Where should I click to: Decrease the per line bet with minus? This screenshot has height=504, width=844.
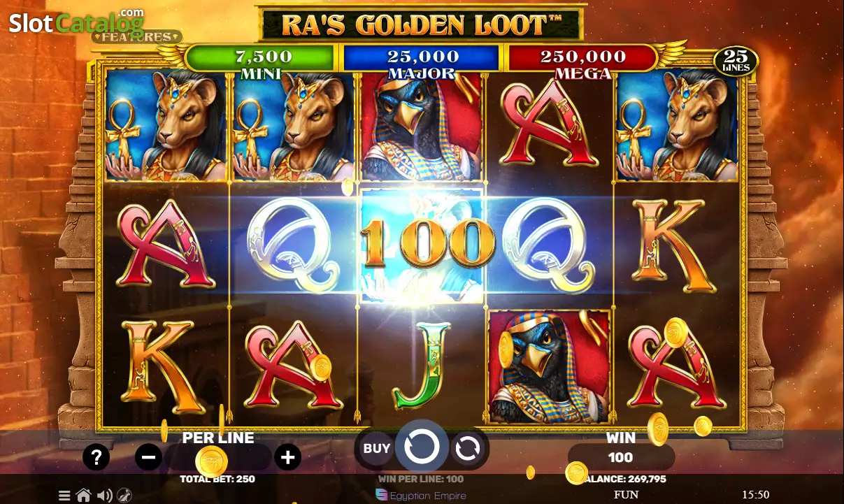[x=148, y=458]
